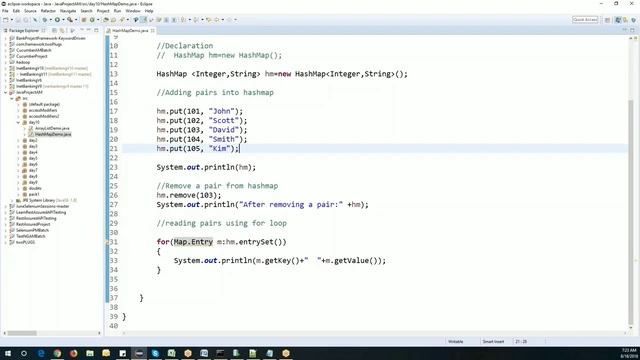
Task: Click the Smart Insert status entry
Action: pos(493,342)
